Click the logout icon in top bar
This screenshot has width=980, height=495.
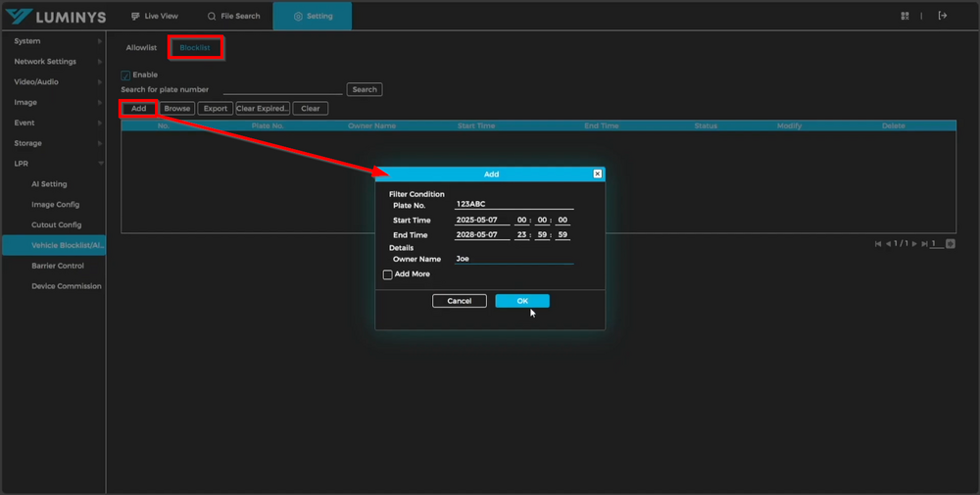click(943, 16)
